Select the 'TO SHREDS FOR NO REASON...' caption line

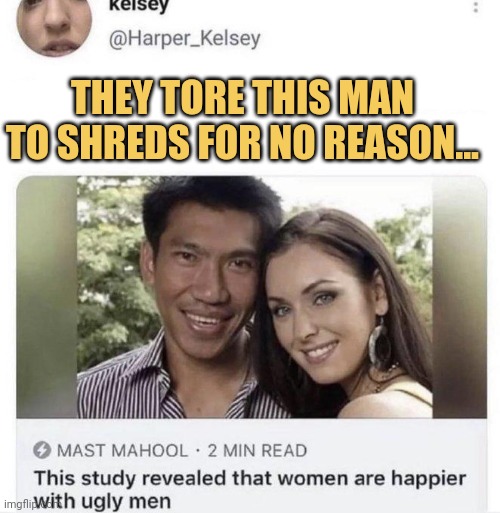(x=243, y=142)
